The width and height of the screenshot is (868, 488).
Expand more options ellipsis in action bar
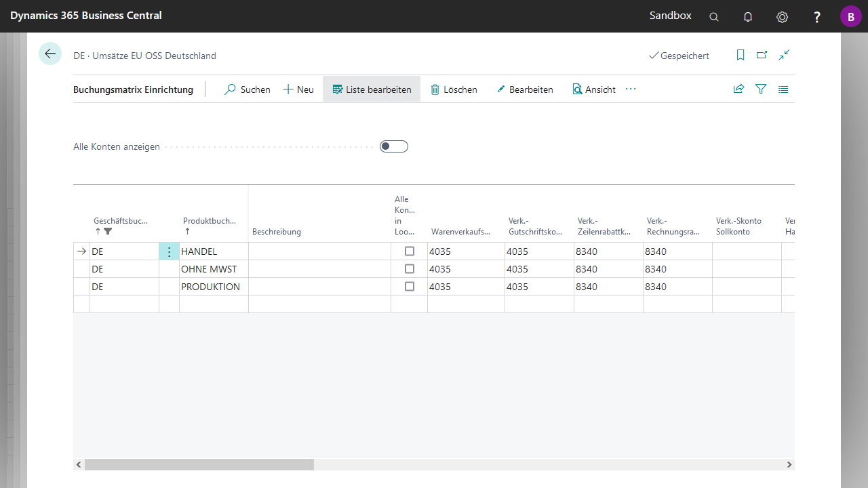pyautogui.click(x=631, y=89)
